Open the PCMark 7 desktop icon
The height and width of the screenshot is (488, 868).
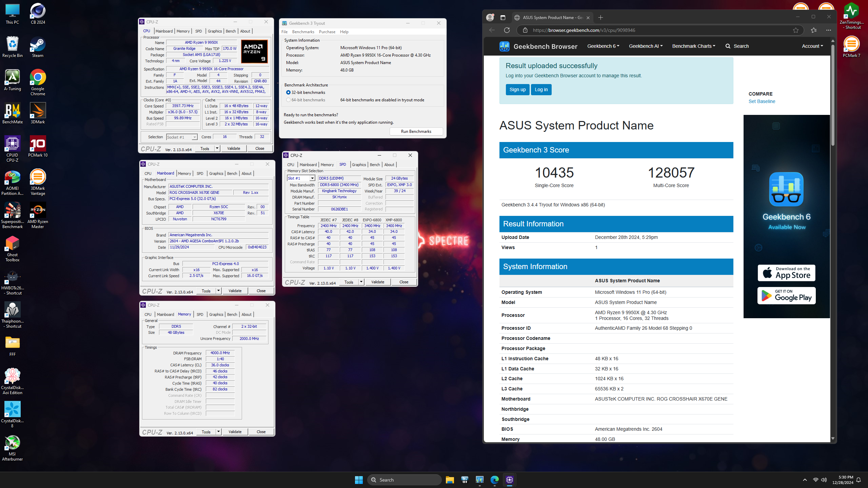[x=851, y=47]
